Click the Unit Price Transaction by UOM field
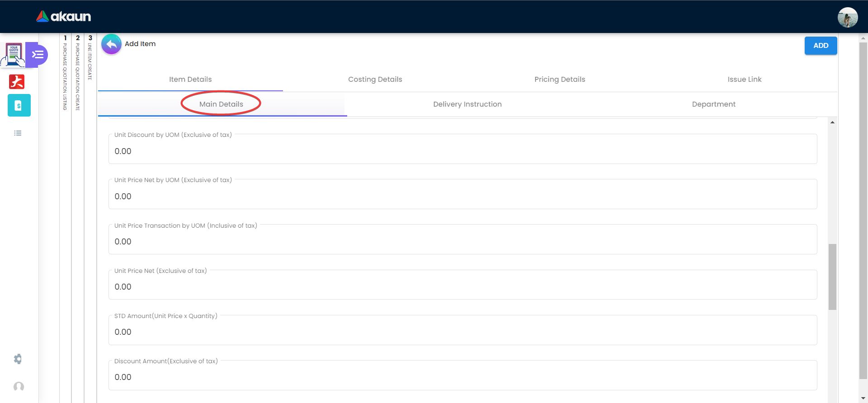Image resolution: width=868 pixels, height=403 pixels. 462,239
